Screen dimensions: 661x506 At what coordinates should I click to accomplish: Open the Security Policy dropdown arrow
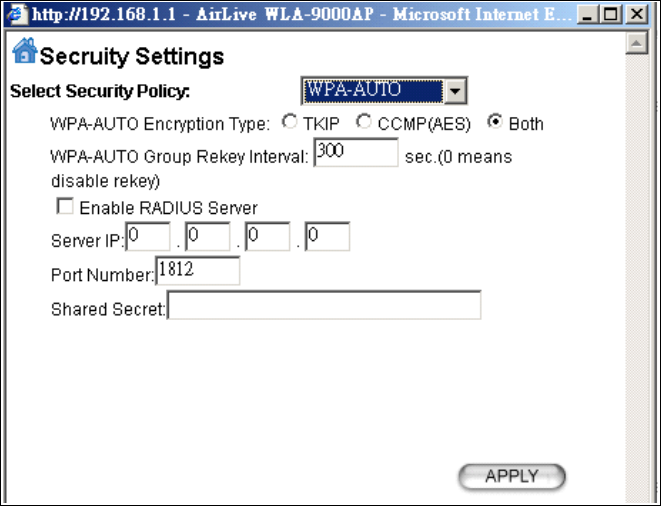click(x=455, y=91)
